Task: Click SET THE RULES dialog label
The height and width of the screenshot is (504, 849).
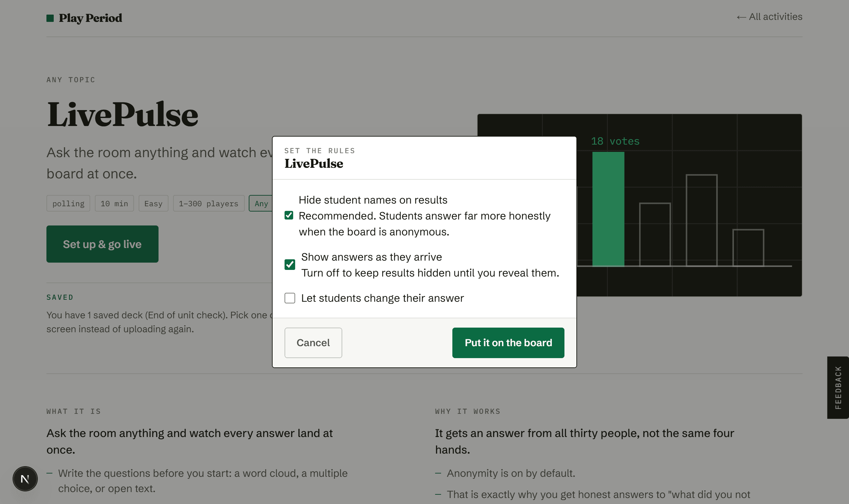Action: [320, 151]
